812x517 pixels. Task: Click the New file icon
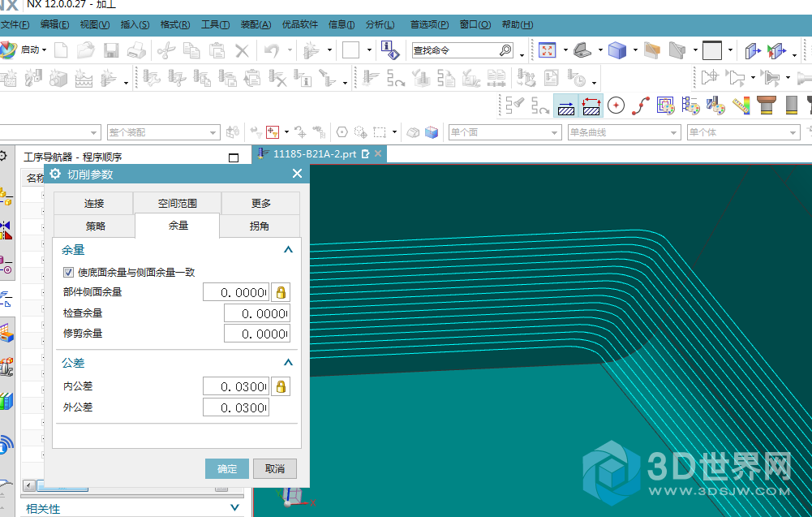61,50
